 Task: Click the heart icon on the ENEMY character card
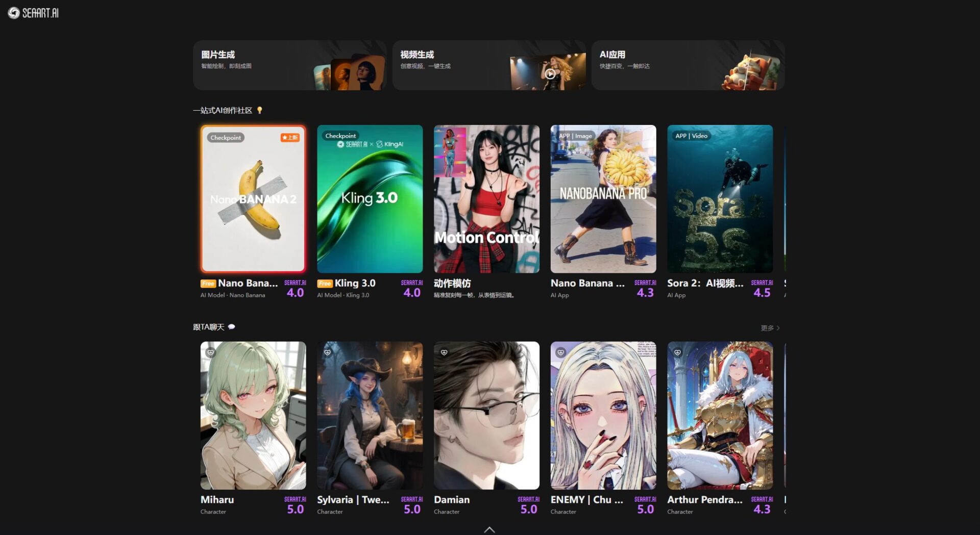(x=561, y=352)
